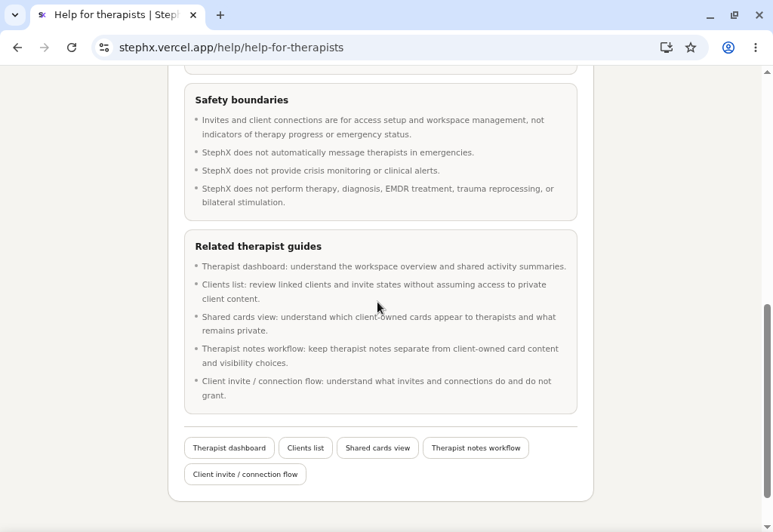Select the Help for therapists tab

point(119,15)
